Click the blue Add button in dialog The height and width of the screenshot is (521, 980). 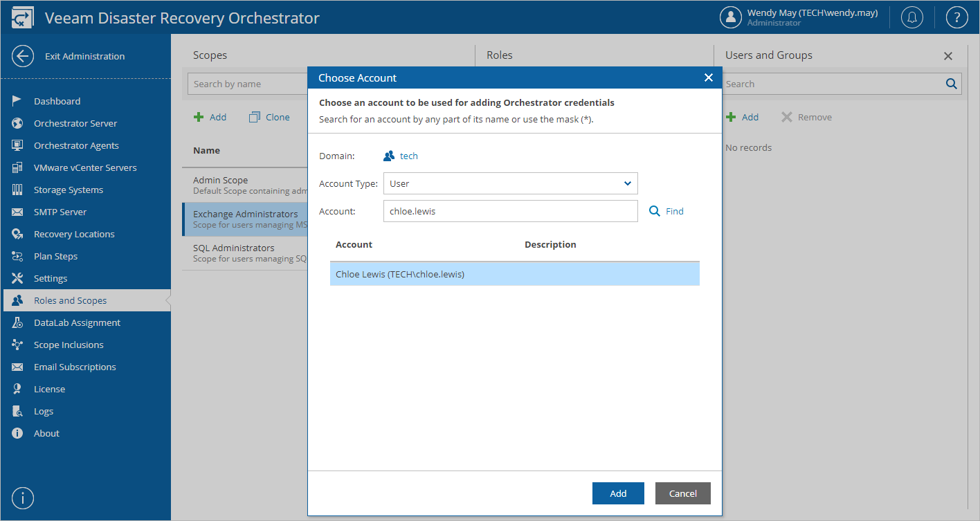(x=618, y=493)
